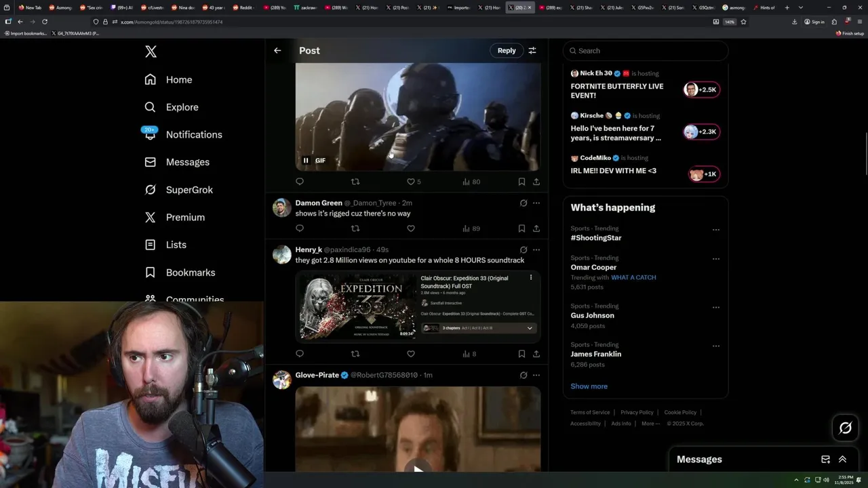Screen dimensions: 868x488
Task: Click the browser Sign in button
Action: [x=814, y=22]
